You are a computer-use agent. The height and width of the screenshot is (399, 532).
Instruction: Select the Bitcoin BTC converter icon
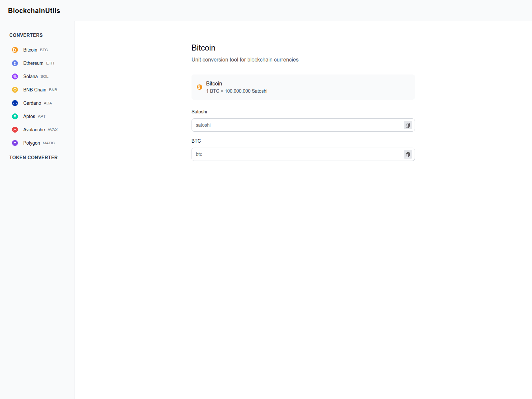click(x=15, y=50)
